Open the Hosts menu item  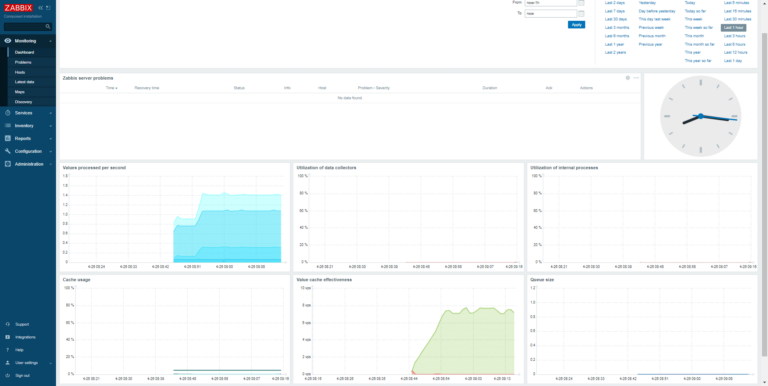click(x=20, y=72)
